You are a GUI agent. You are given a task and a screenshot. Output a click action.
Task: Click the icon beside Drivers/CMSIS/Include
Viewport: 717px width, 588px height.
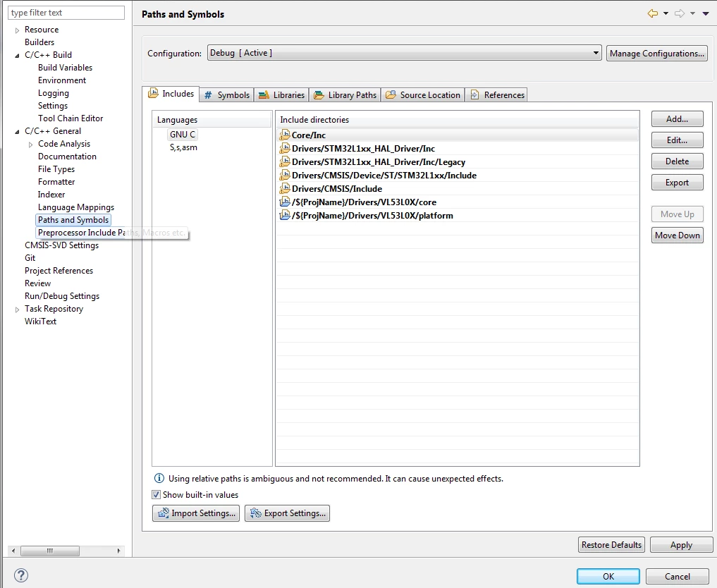click(x=285, y=188)
